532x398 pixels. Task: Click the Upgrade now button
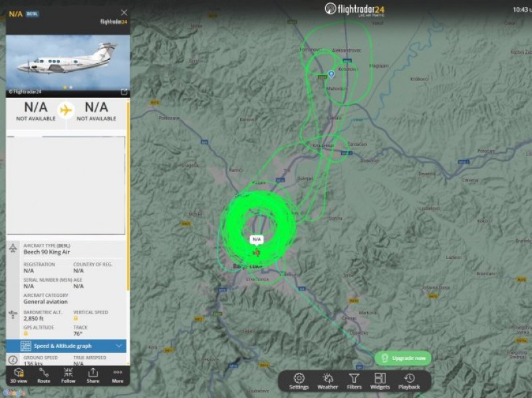pos(403,358)
